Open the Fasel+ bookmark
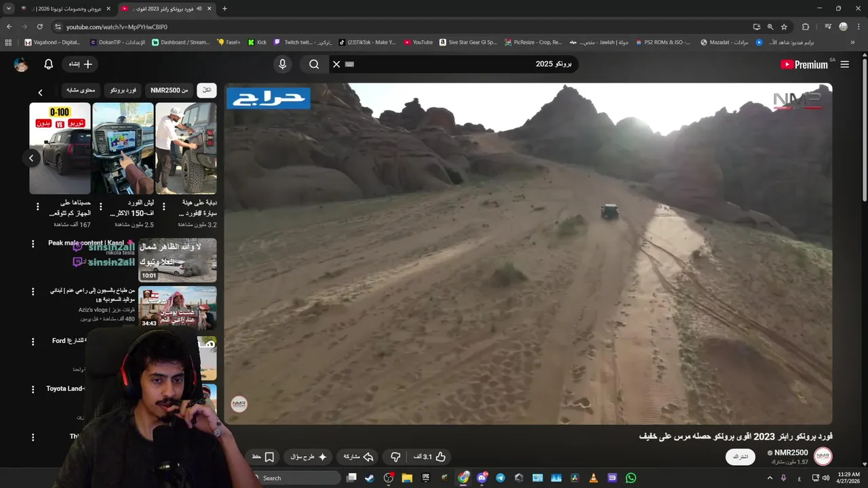 click(x=229, y=42)
